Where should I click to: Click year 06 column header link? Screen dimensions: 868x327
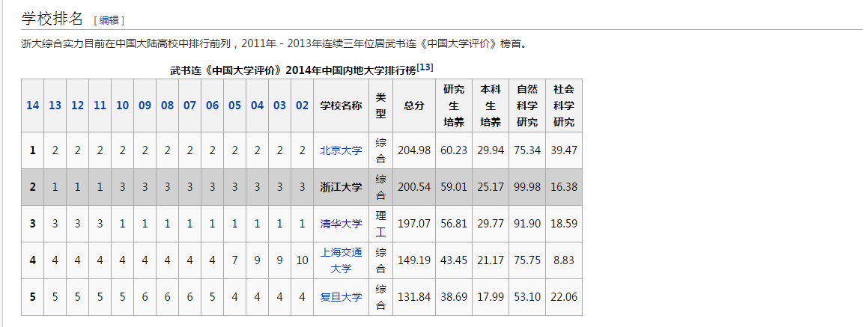pyautogui.click(x=213, y=105)
